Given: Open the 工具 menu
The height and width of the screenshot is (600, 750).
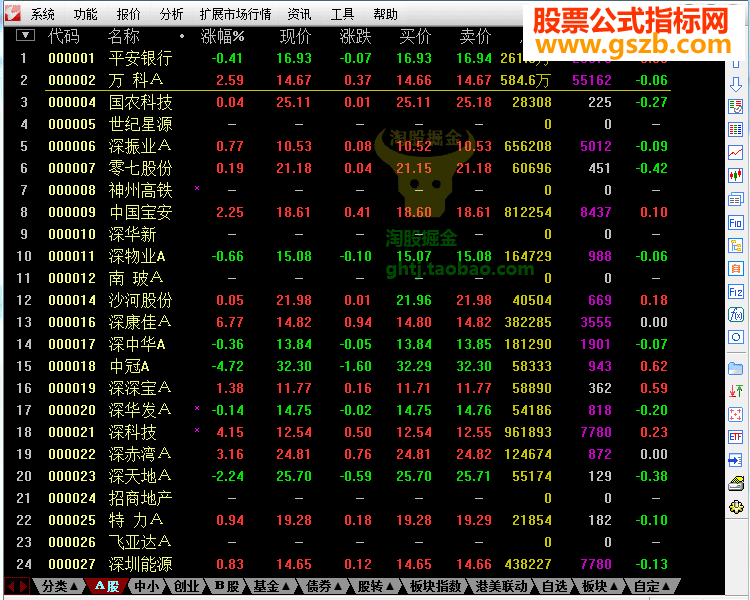Looking at the screenshot, I should (342, 14).
